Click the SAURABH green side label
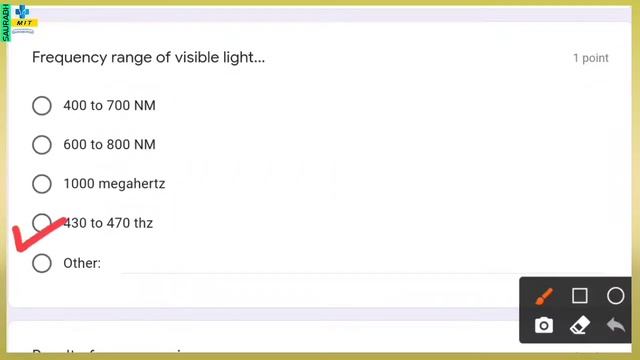Image resolution: width=640 pixels, height=360 pixels. click(x=5, y=23)
